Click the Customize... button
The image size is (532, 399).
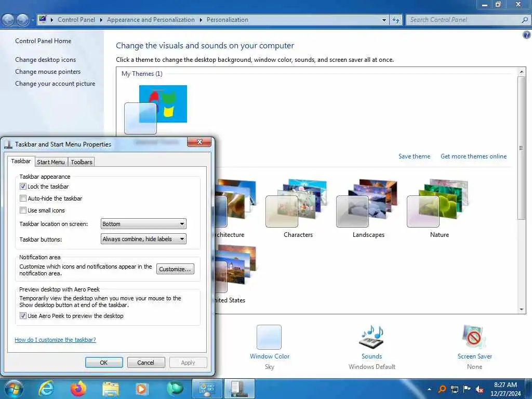click(x=175, y=269)
